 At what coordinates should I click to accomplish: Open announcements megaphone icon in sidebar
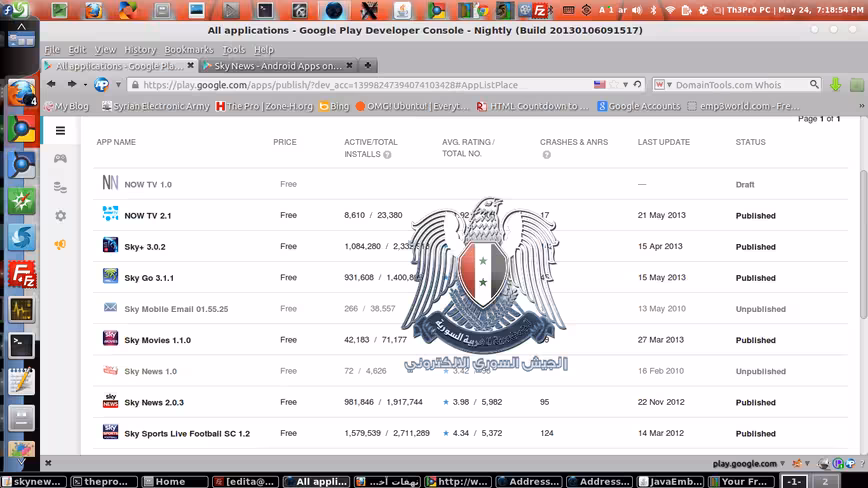click(x=60, y=245)
